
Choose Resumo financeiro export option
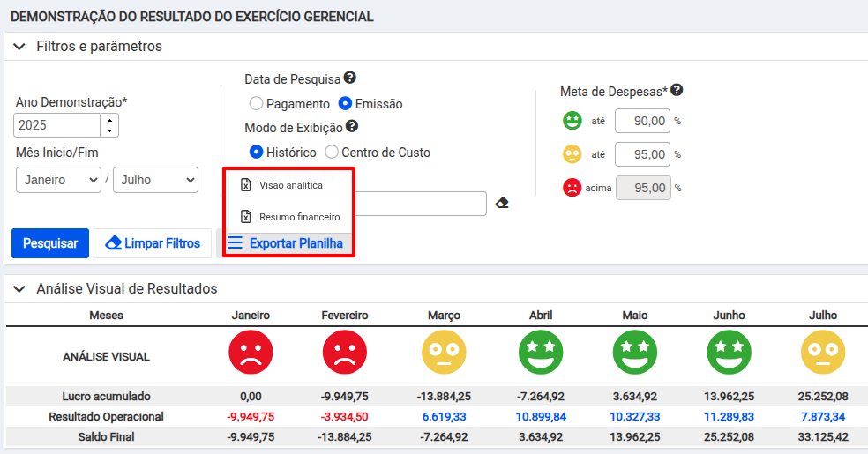pos(298,217)
